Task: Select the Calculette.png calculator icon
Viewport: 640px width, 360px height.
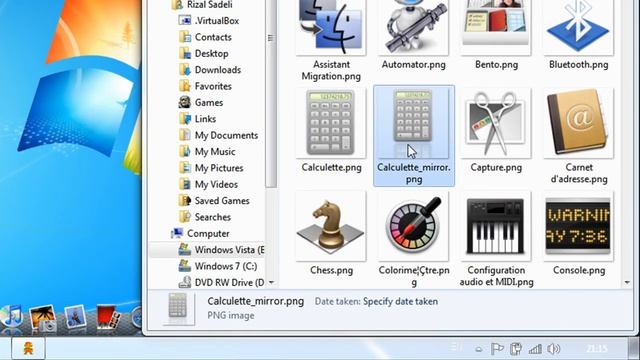Action: click(x=331, y=123)
